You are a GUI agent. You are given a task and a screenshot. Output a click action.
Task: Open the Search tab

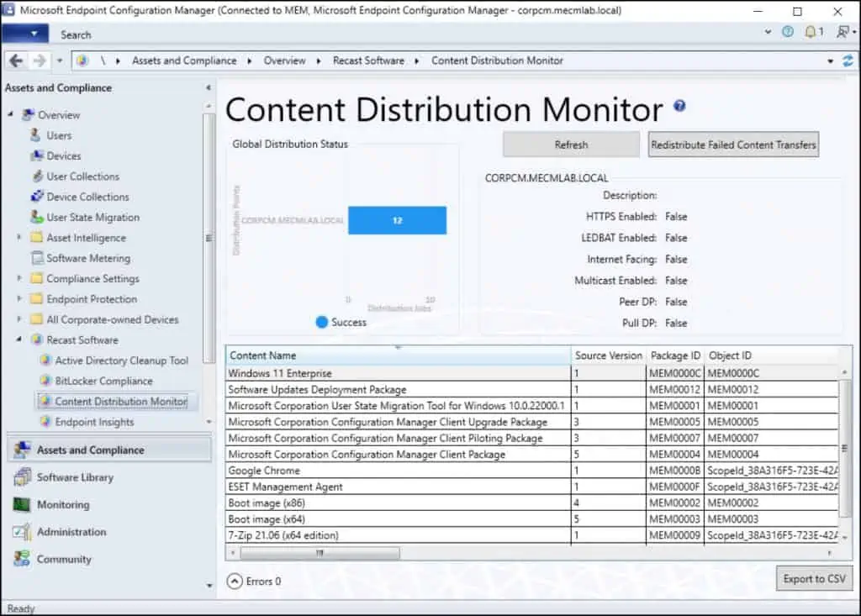pos(76,34)
